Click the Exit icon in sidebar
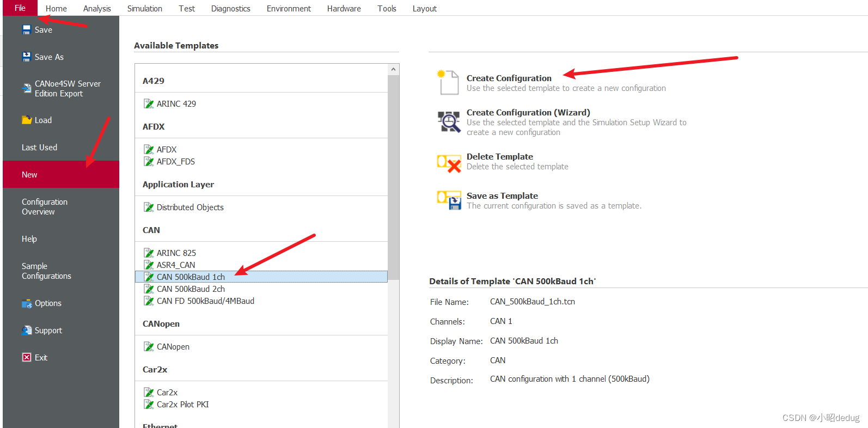Image resolution: width=868 pixels, height=428 pixels. click(27, 357)
